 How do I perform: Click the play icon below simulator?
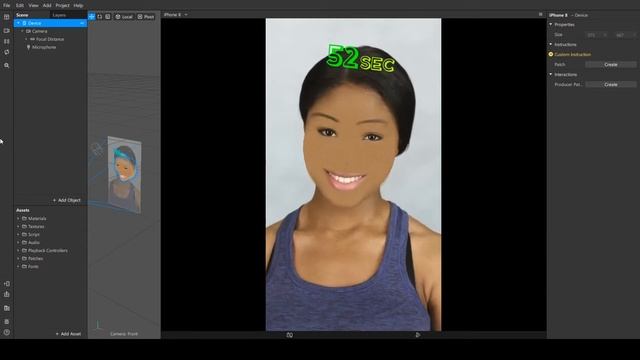(418, 335)
